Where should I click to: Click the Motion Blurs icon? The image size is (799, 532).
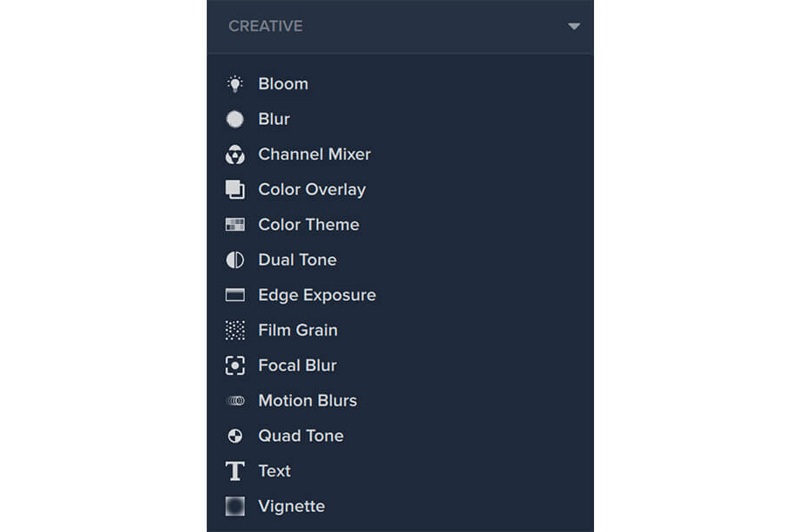pos(236,401)
